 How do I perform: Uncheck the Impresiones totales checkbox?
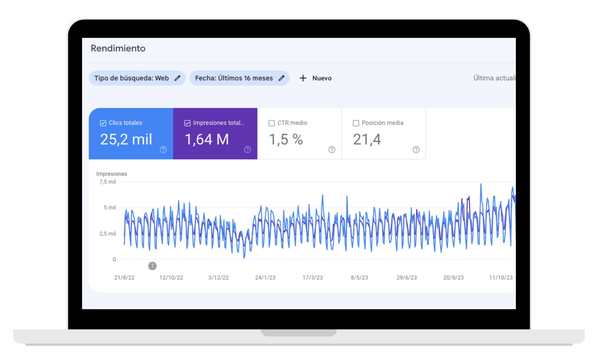(187, 123)
